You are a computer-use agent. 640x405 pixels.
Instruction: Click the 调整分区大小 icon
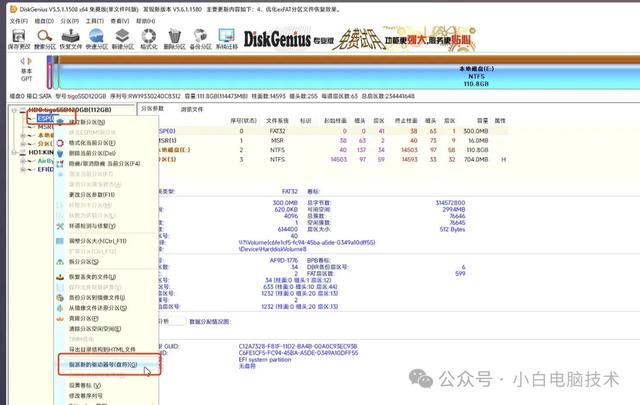(x=60, y=241)
